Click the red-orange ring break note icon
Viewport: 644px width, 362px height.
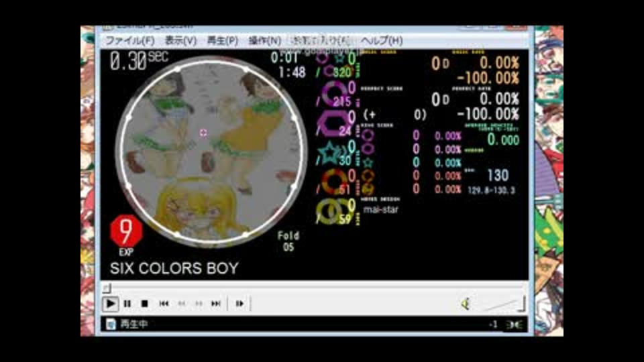(334, 182)
